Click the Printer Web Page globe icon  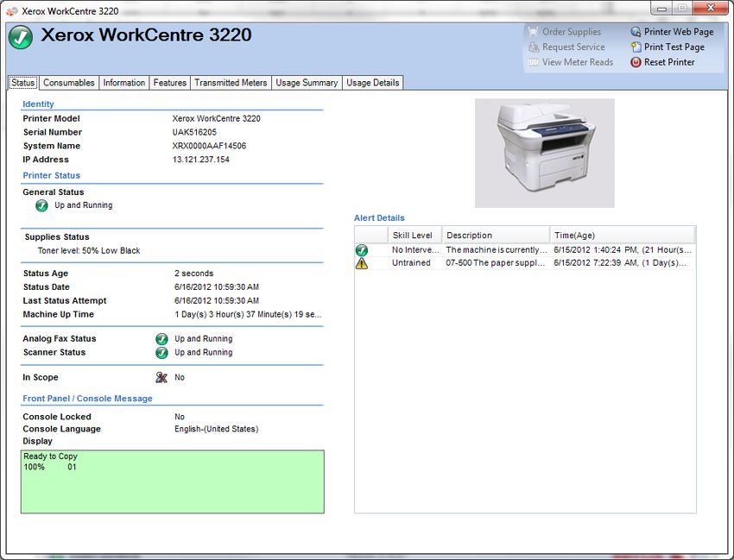[x=636, y=32]
